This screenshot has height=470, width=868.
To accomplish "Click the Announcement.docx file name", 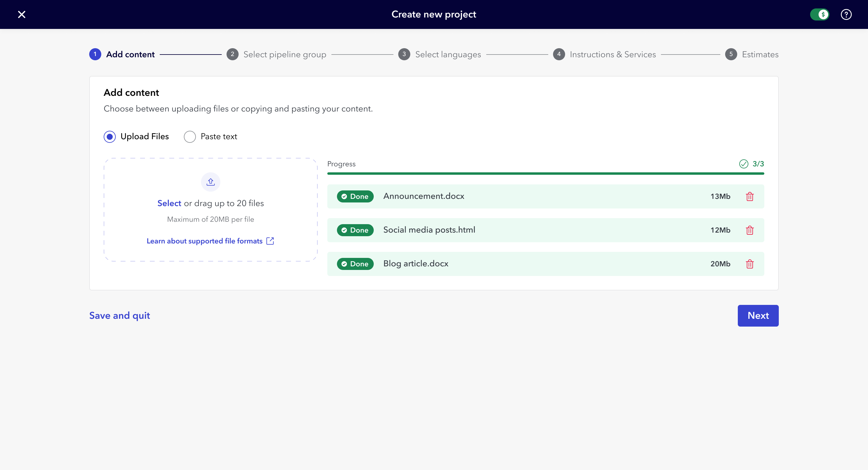I will 423,196.
